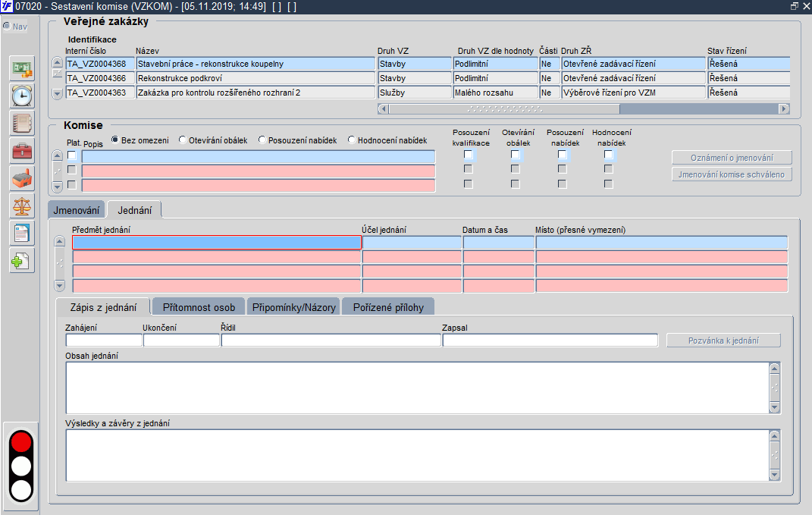Move up in Jednání list
The image size is (812, 515).
[60, 241]
